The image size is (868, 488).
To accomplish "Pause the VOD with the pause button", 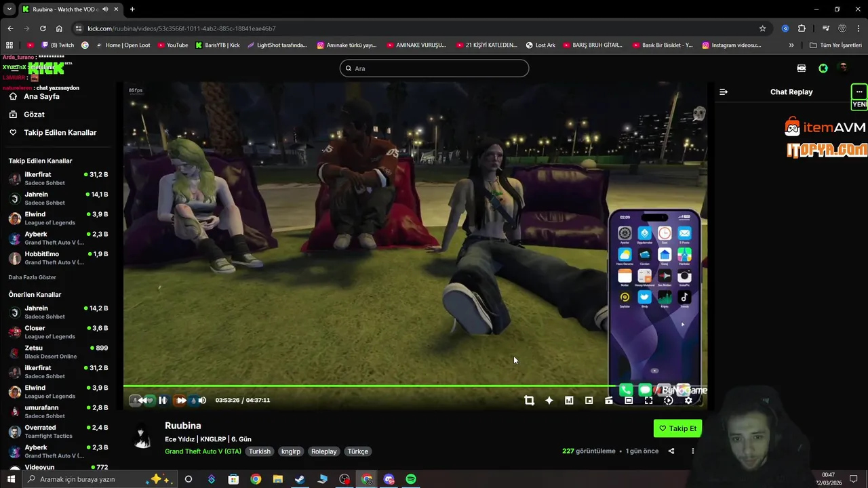I will coord(163,401).
